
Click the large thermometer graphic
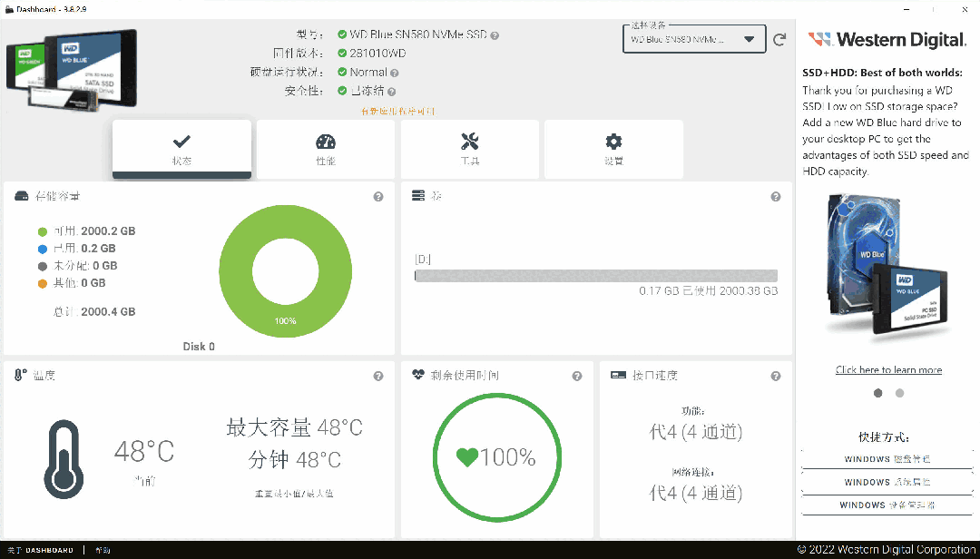click(x=64, y=459)
